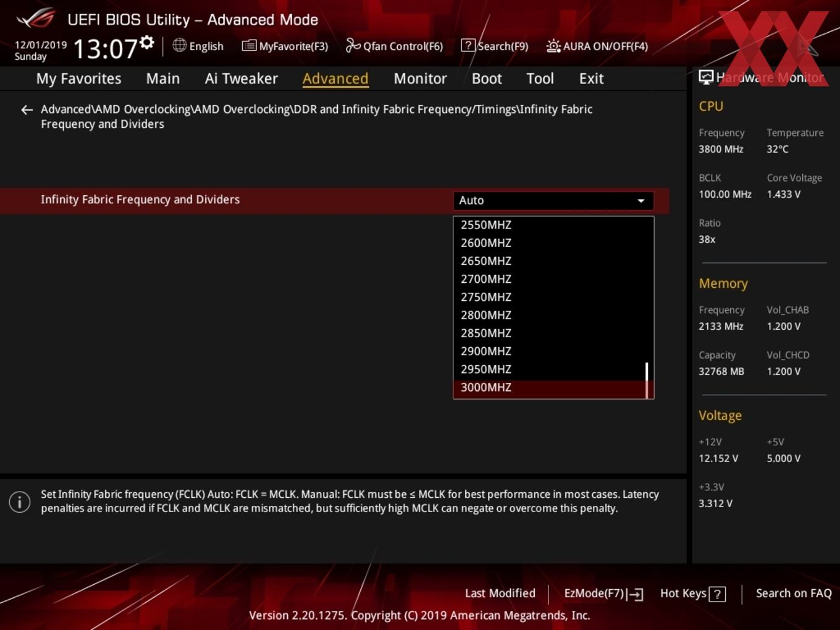This screenshot has height=630, width=840.
Task: Click the Hardware Monitor screen icon
Action: [706, 77]
